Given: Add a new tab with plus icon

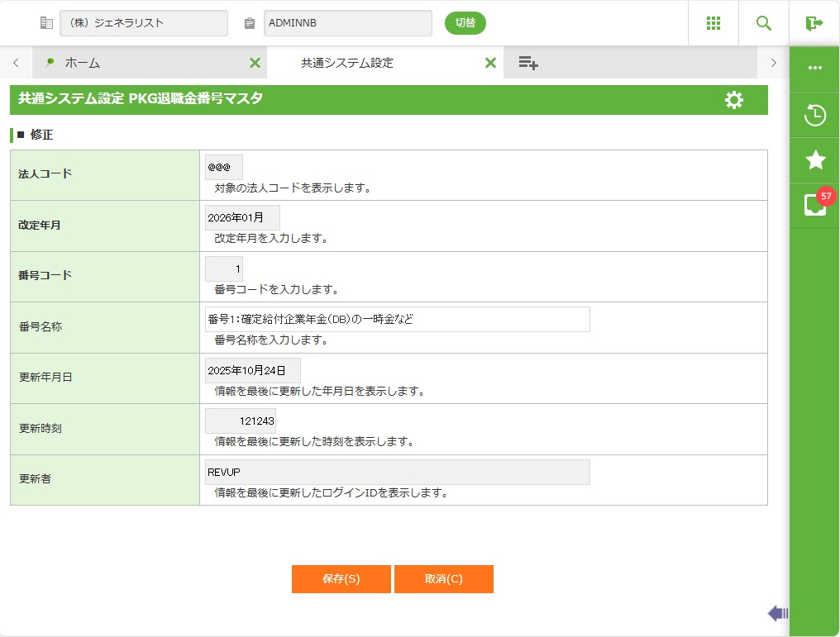Looking at the screenshot, I should pyautogui.click(x=528, y=63).
